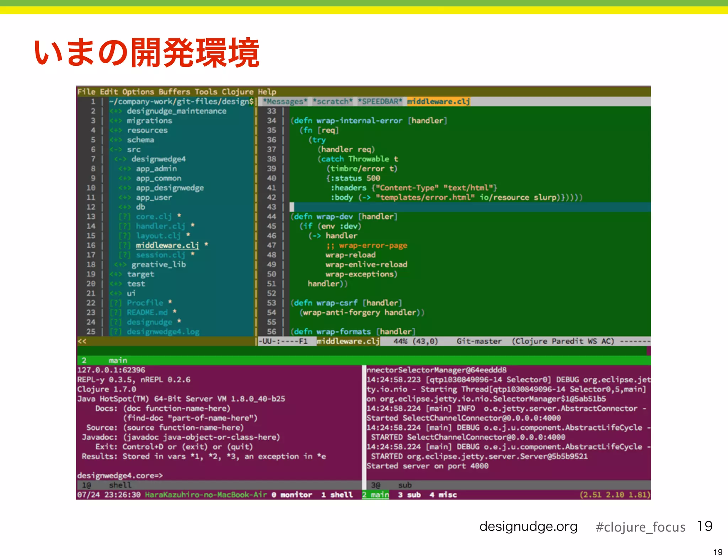Open the Clojure menu
Viewport: 728px width, 560px height.
click(237, 92)
